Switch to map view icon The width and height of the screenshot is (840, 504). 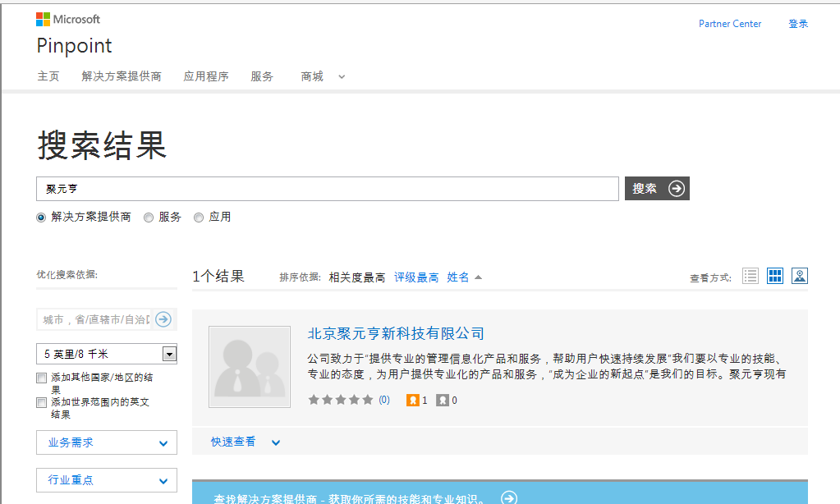pos(799,276)
